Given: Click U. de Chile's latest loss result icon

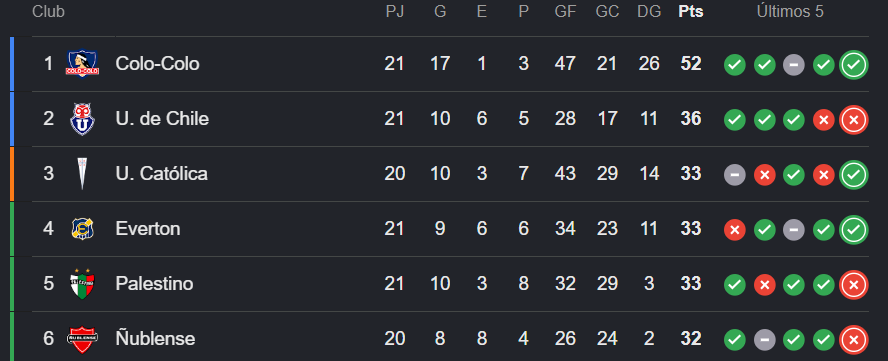Looking at the screenshot, I should [853, 119].
